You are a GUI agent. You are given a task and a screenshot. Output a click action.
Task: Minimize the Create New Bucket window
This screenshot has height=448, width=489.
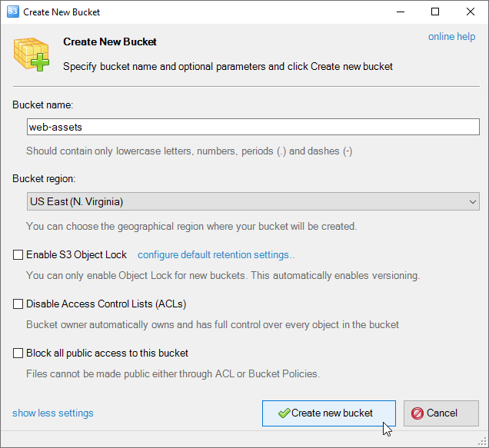(x=401, y=12)
